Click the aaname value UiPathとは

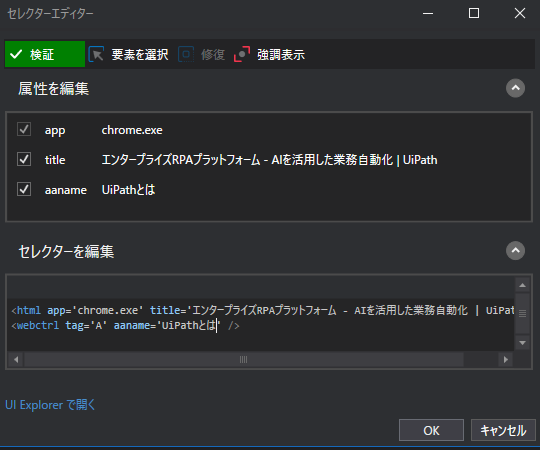point(128,190)
